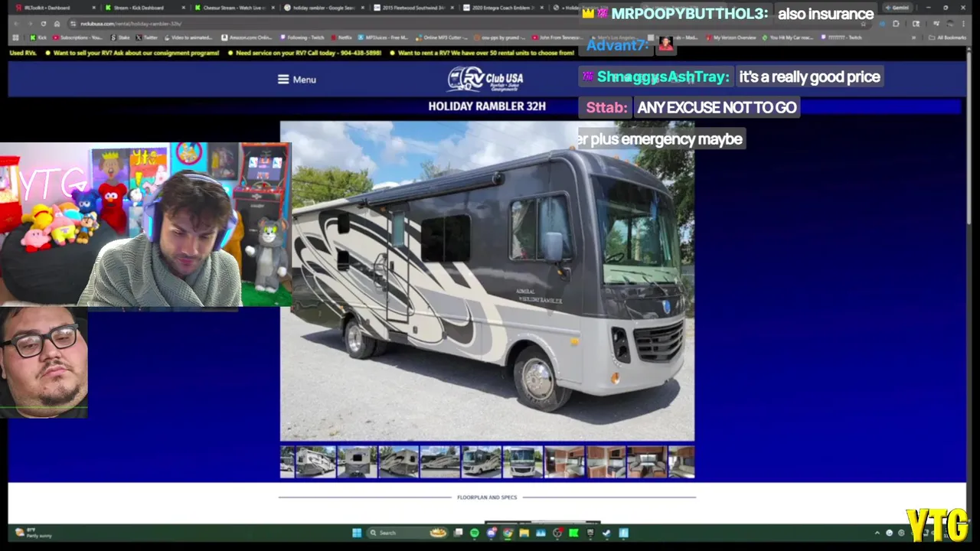
Task: Open the Kick bookmark
Action: (38, 37)
